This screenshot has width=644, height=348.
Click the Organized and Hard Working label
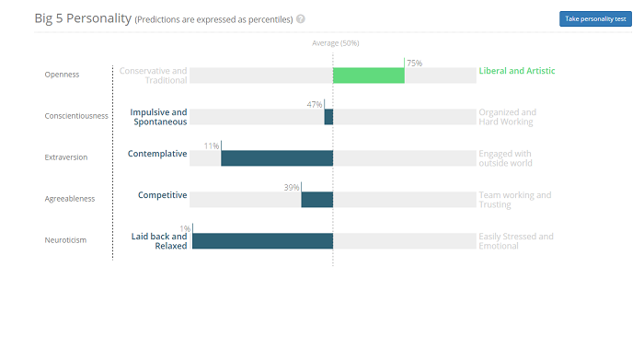tap(507, 117)
